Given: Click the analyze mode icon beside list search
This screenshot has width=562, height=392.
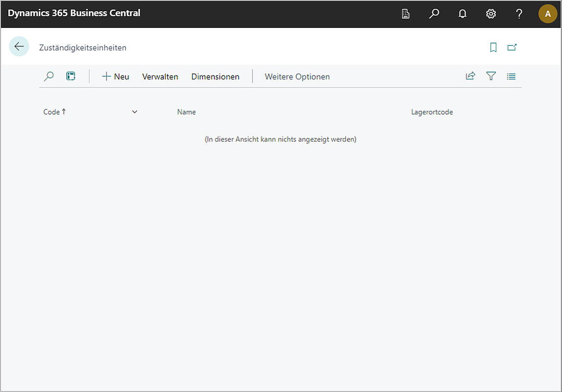Looking at the screenshot, I should 71,76.
